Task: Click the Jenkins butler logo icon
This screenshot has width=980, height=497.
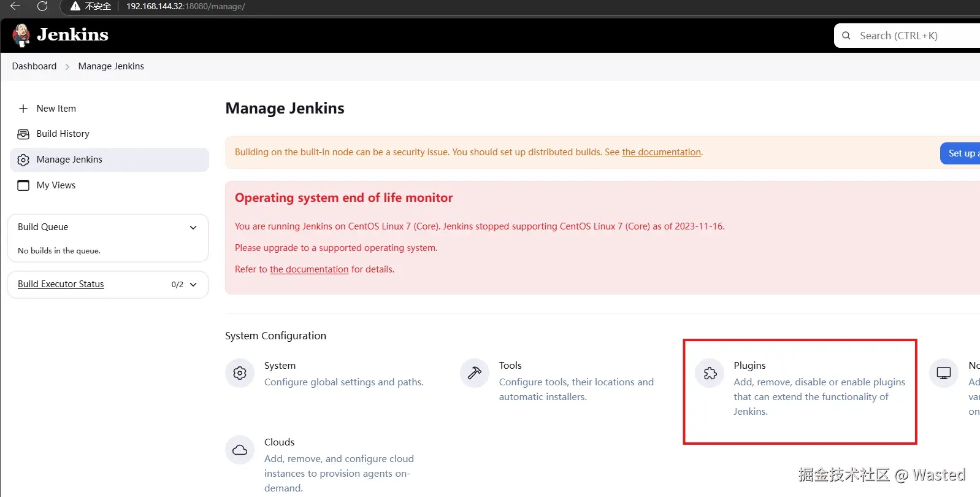Action: (x=21, y=36)
